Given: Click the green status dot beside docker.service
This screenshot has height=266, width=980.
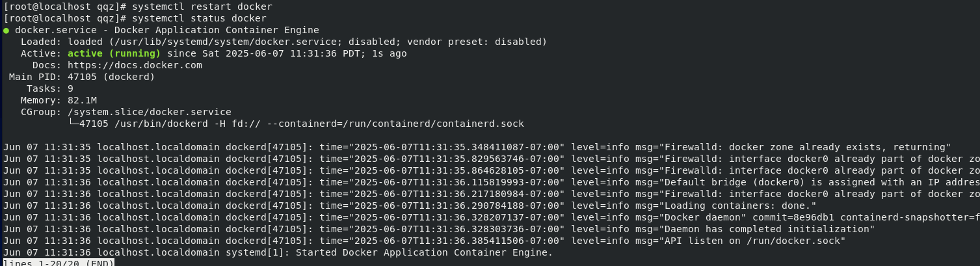Looking at the screenshot, I should [x=7, y=30].
